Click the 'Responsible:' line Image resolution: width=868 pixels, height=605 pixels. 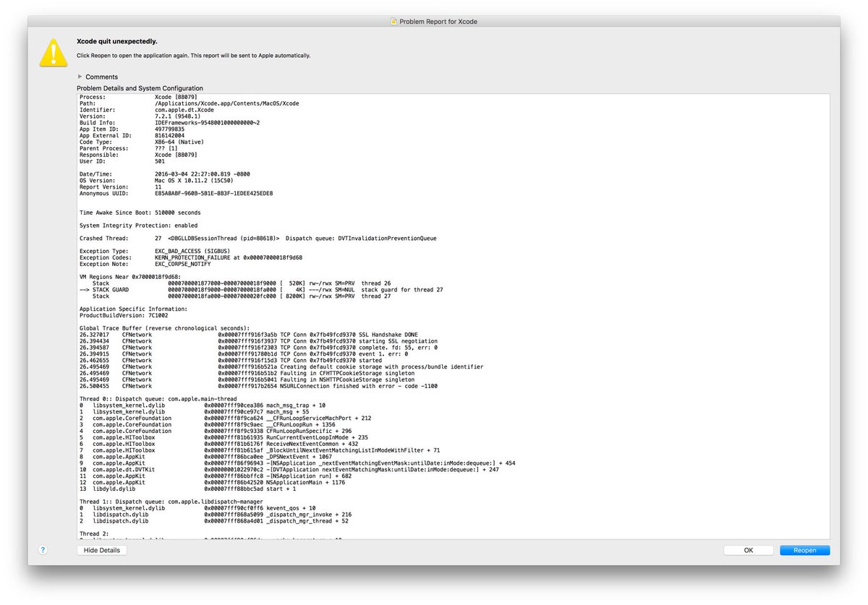138,155
